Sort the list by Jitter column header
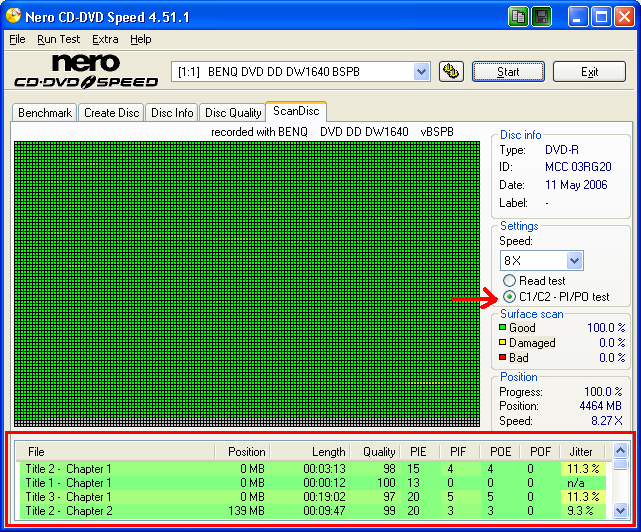Screen dimensions: 641x532 tap(581, 452)
